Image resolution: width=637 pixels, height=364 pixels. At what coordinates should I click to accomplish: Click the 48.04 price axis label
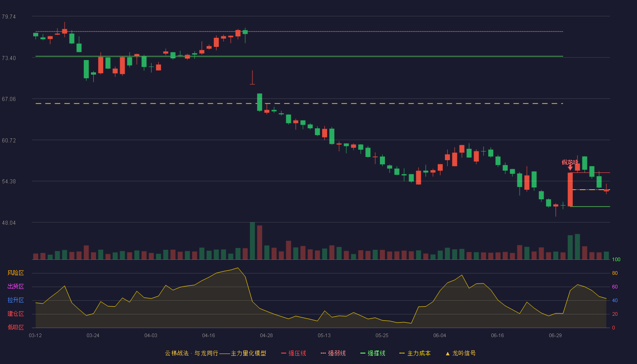click(9, 223)
